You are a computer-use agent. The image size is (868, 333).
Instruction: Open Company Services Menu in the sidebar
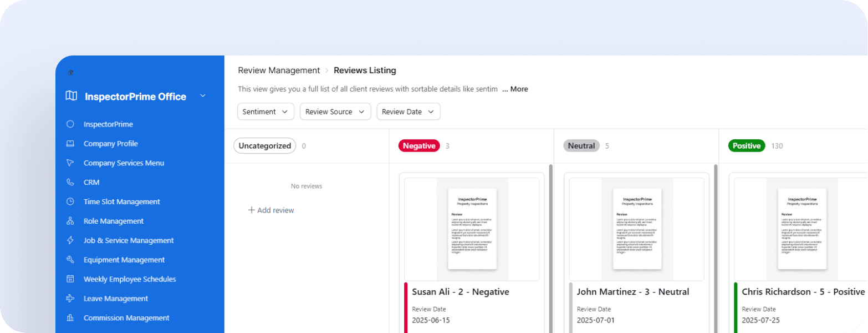[124, 163]
